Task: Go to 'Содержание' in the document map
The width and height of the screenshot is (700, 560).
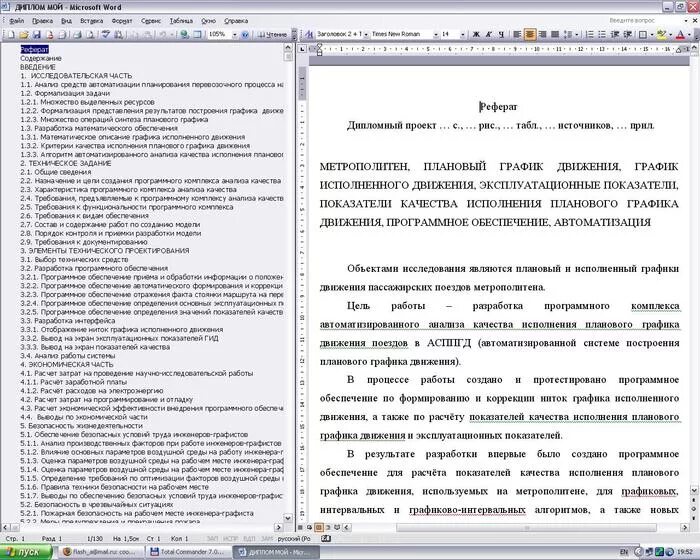Action: pos(41,58)
